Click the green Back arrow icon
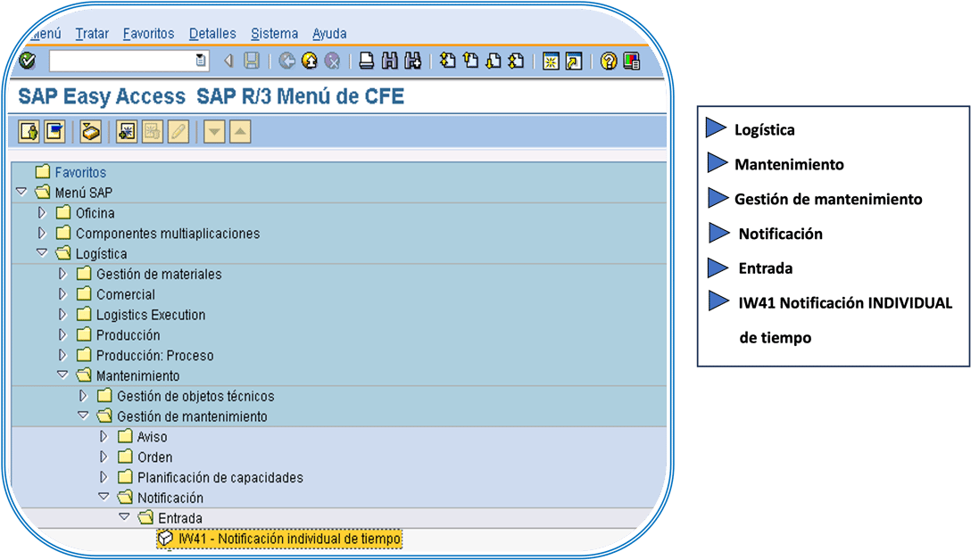 (286, 61)
